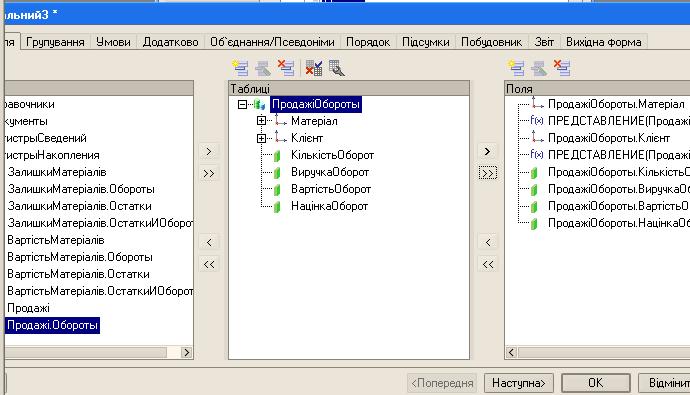Click the green ВартістьОборот resource icon in Таблиці
690x395 pixels.
[x=277, y=190]
